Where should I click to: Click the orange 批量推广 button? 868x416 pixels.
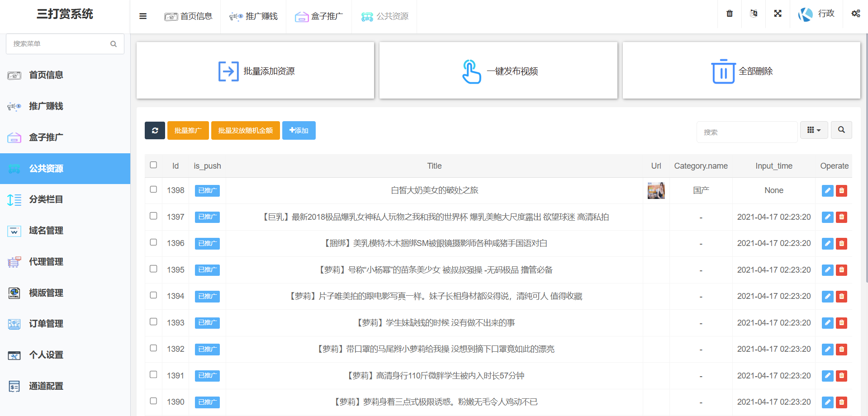188,131
